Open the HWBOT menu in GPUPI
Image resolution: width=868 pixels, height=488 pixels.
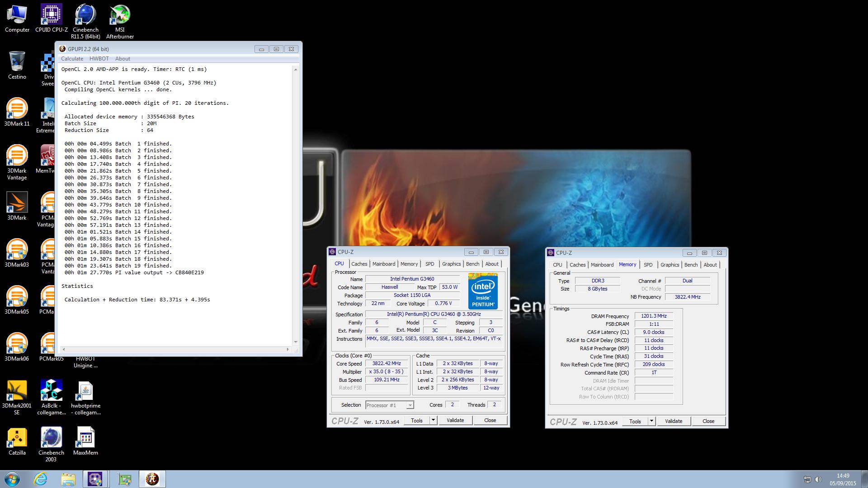tap(99, 59)
